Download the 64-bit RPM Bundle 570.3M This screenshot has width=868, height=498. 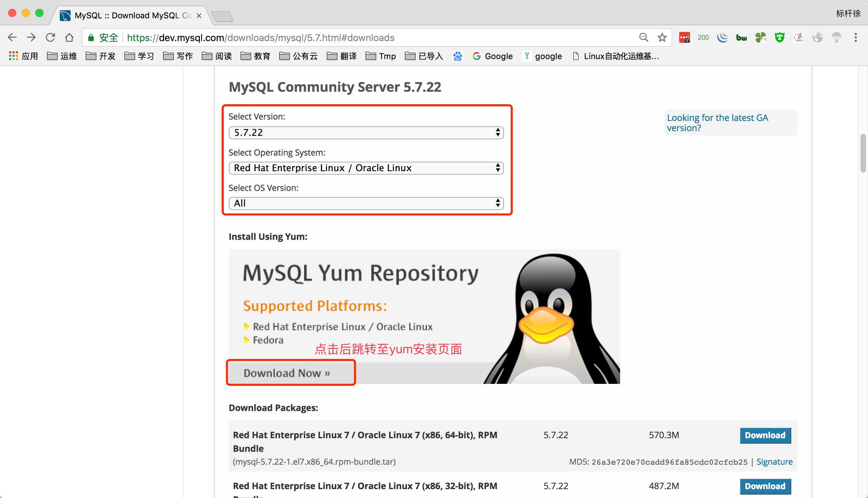coord(765,435)
